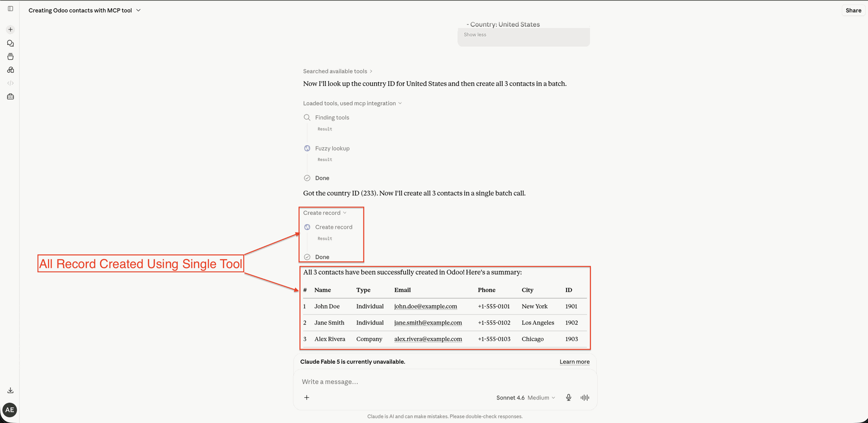Click the Finding tools step label
This screenshot has height=423, width=868.
[332, 118]
